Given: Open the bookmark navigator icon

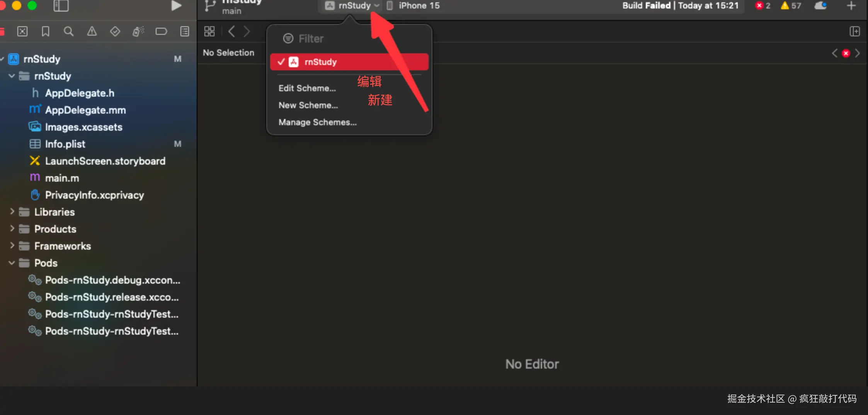Looking at the screenshot, I should [46, 31].
